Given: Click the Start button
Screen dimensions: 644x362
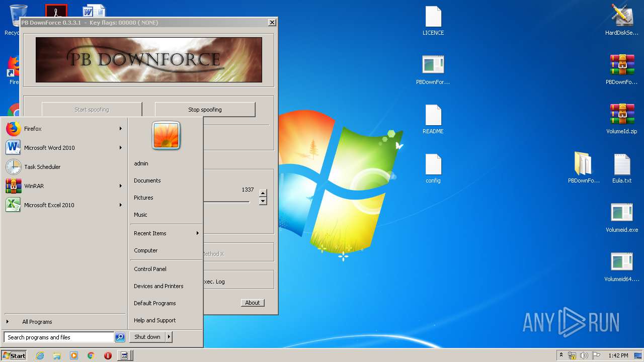Looking at the screenshot, I should (14, 355).
